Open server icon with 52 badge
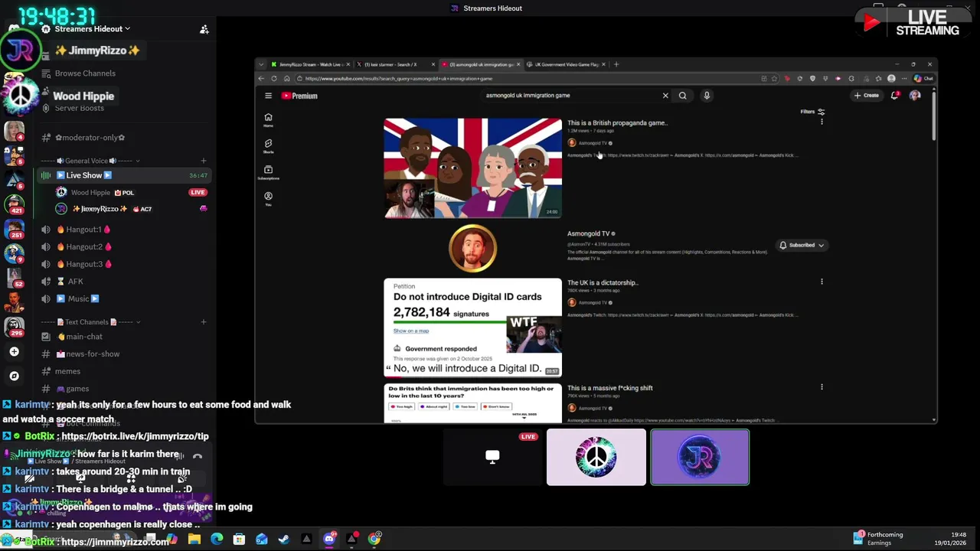 tap(15, 277)
